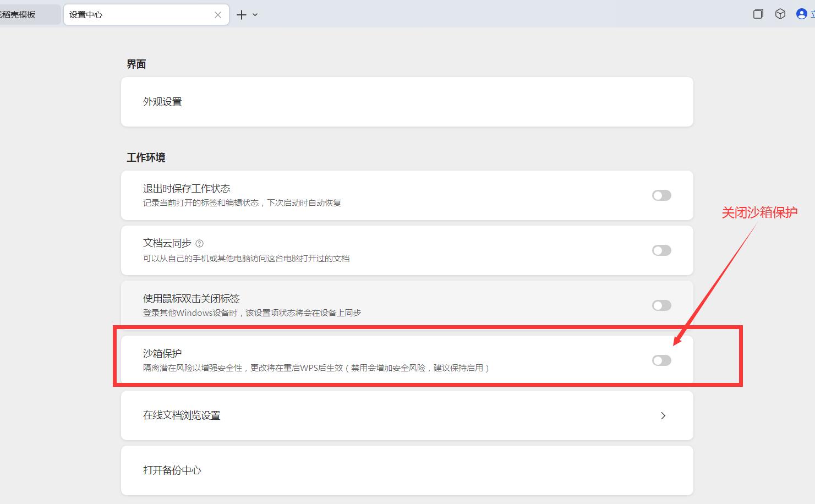Click the 沙箱保护 title text
The width and height of the screenshot is (815, 504).
162,353
